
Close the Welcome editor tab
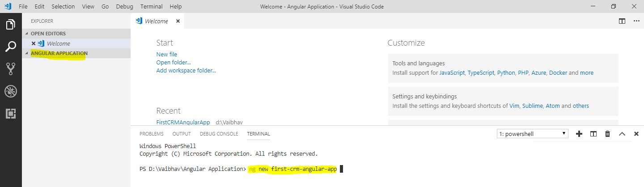(178, 21)
